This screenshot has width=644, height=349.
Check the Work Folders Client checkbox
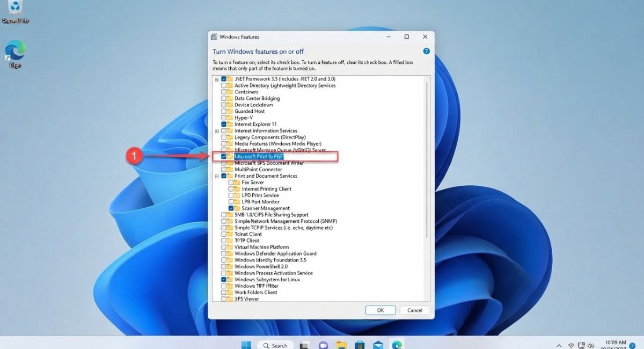pyautogui.click(x=223, y=292)
